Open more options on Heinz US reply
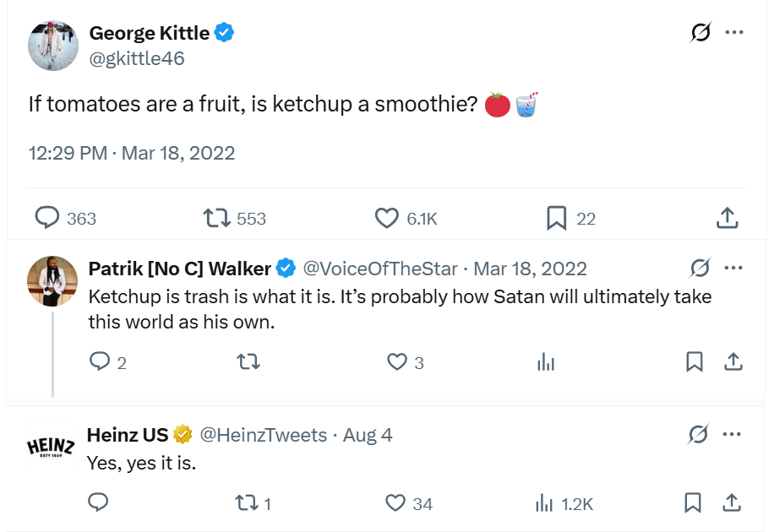 click(733, 435)
